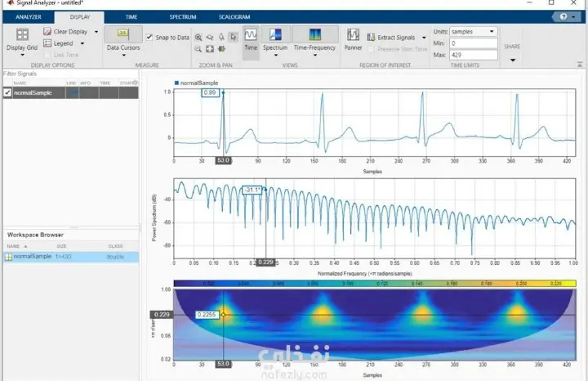588x381 pixels.
Task: Expand the Extract Signals dropdown arrow
Action: pos(424,38)
